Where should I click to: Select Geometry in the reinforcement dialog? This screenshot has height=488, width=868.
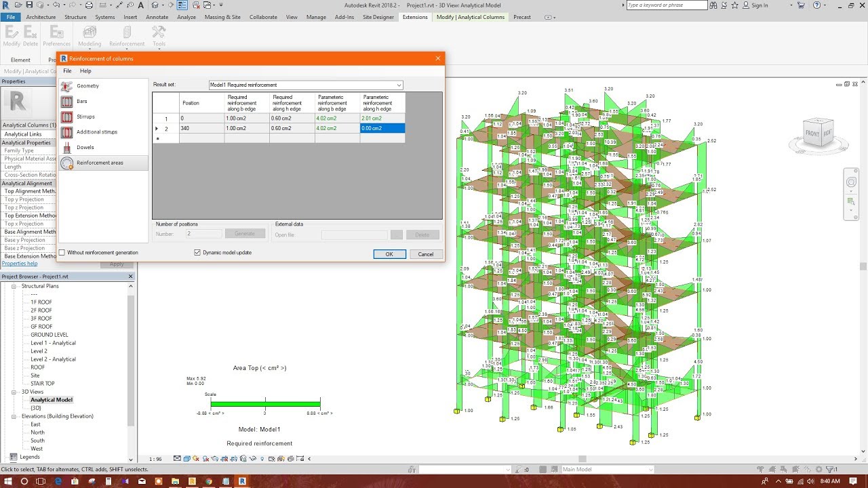[x=87, y=86]
